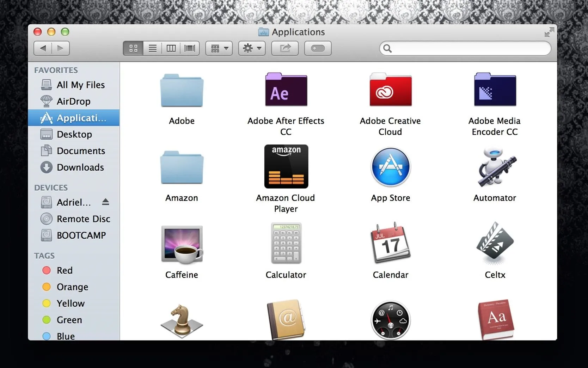Screen dimensions: 588x368
Task: Click the 'Caffeine' label text
Action: (182, 275)
